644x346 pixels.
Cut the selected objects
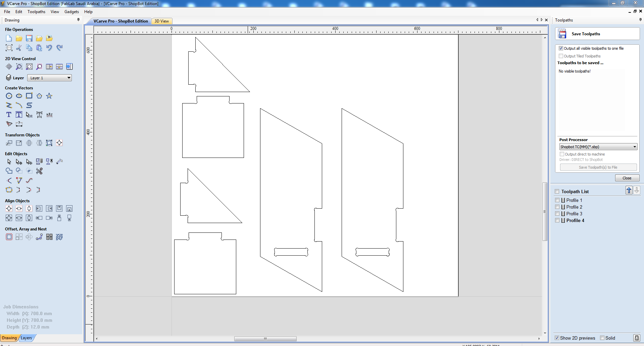tap(19, 48)
